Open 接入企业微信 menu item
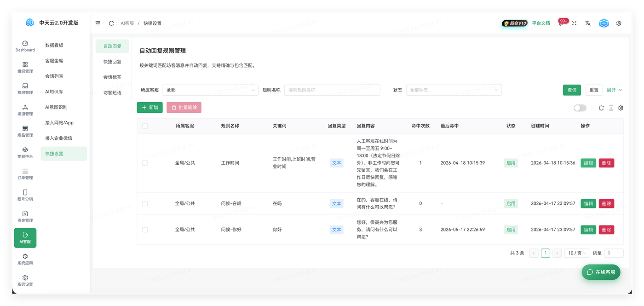Screen dimensions: 644x306 [x=64, y=138]
